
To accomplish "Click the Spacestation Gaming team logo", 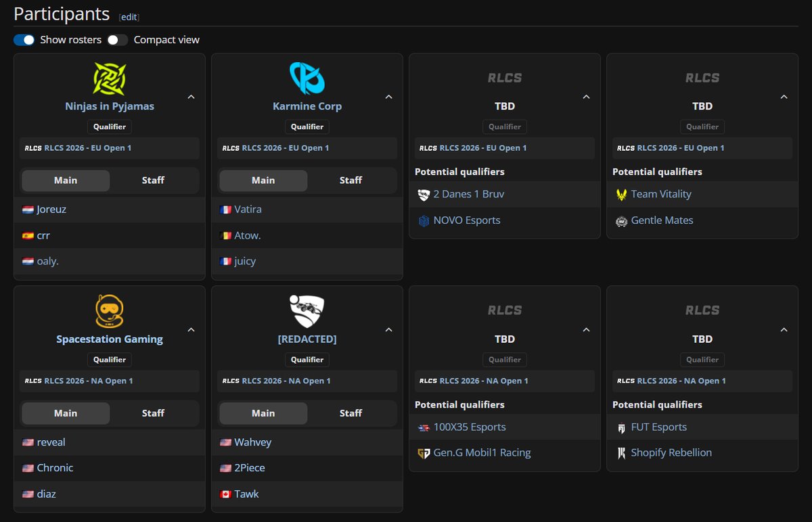I will point(110,311).
